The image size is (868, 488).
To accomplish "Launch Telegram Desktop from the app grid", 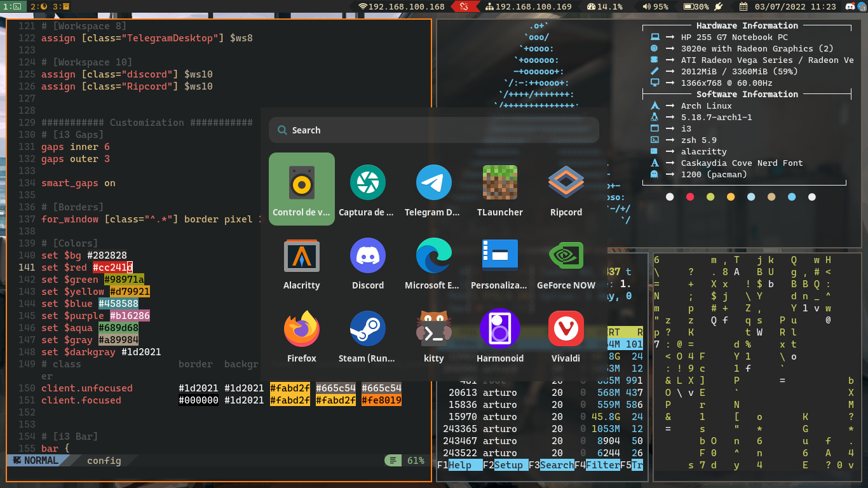I will point(434,189).
